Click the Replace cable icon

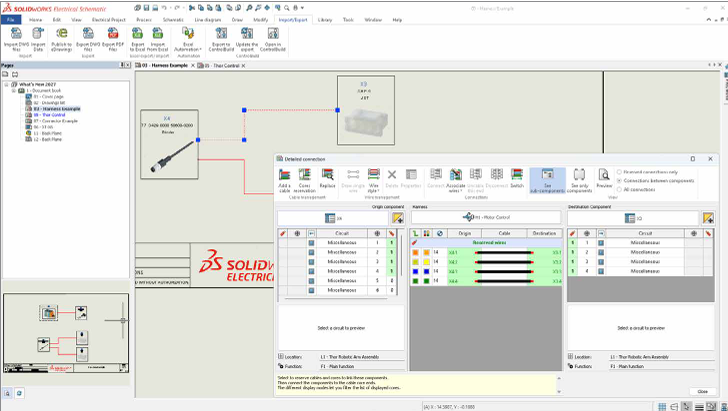[x=327, y=175]
